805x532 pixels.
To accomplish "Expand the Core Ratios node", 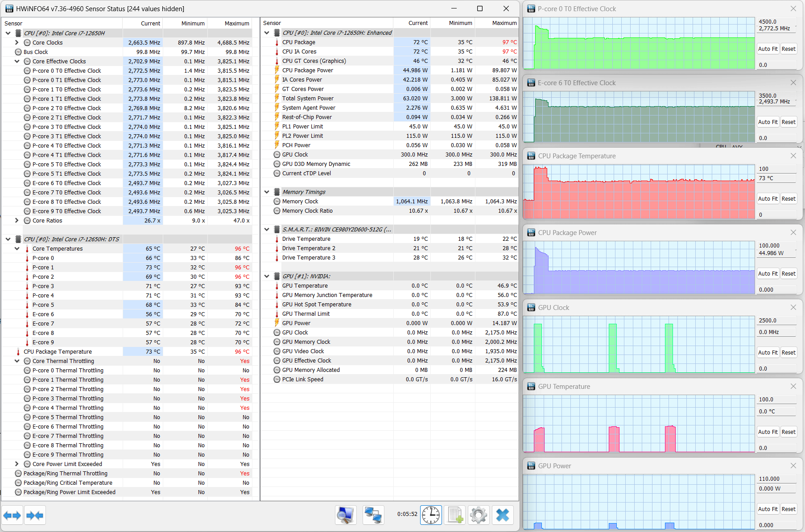I will [x=17, y=221].
